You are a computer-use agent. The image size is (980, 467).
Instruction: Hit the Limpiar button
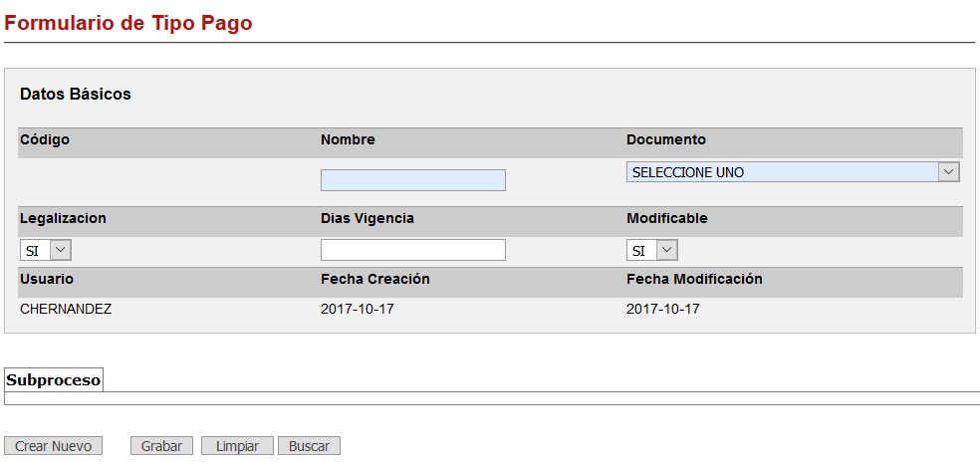point(237,446)
